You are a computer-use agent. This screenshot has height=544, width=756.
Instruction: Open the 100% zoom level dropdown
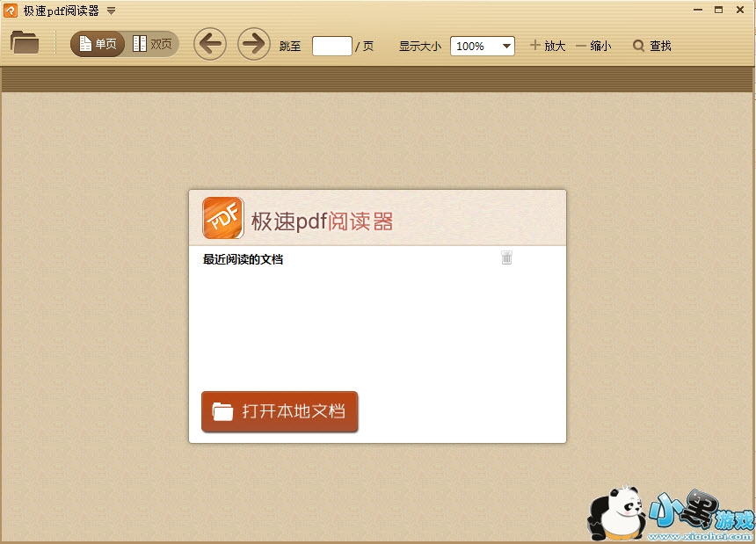tap(482, 46)
